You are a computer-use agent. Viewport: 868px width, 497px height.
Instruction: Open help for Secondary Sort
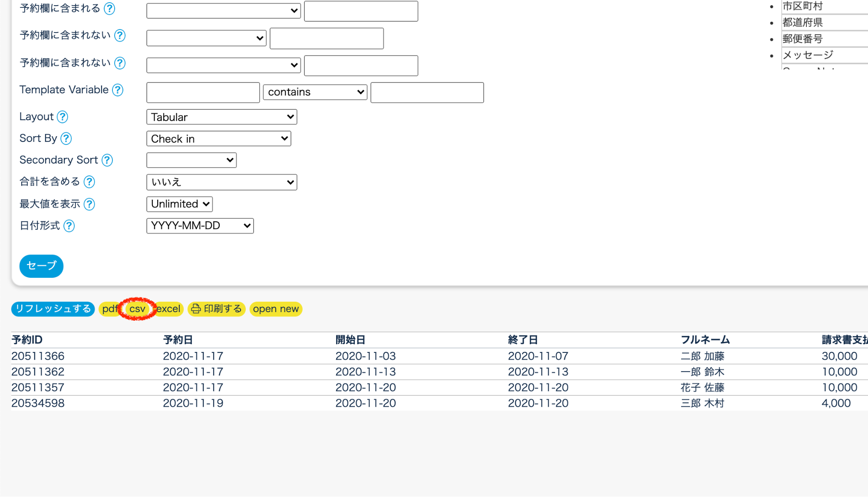107,160
